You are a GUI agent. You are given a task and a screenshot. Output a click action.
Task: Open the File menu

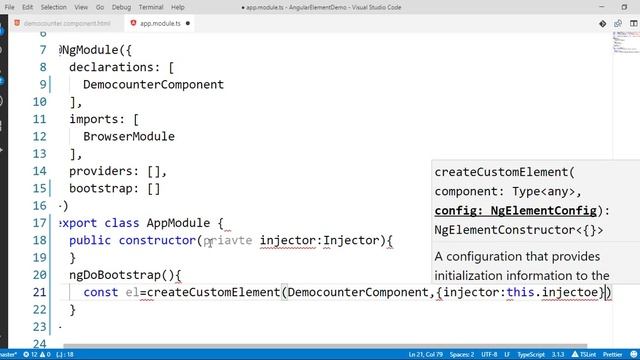coord(9,7)
